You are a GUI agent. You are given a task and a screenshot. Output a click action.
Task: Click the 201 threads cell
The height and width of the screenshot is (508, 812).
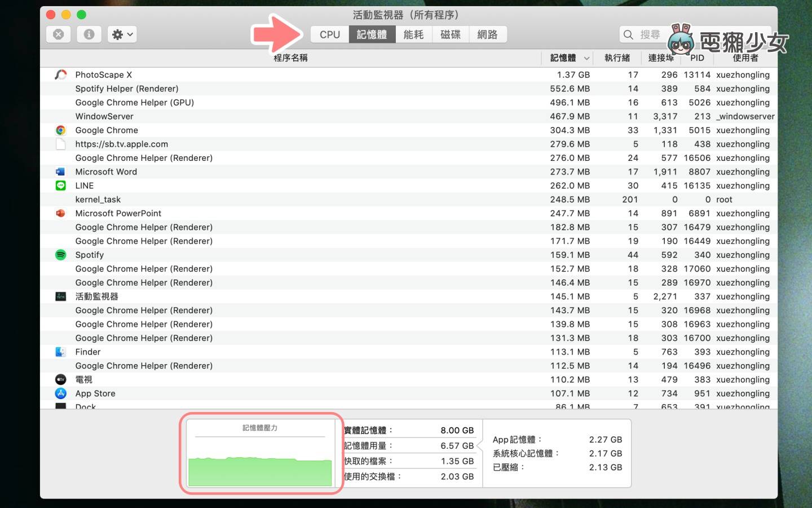pyautogui.click(x=630, y=200)
